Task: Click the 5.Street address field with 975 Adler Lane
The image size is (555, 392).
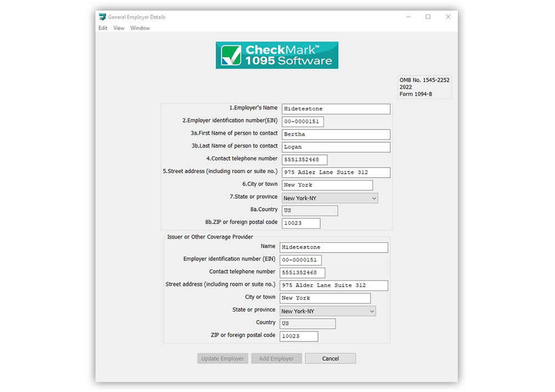Action: [336, 173]
